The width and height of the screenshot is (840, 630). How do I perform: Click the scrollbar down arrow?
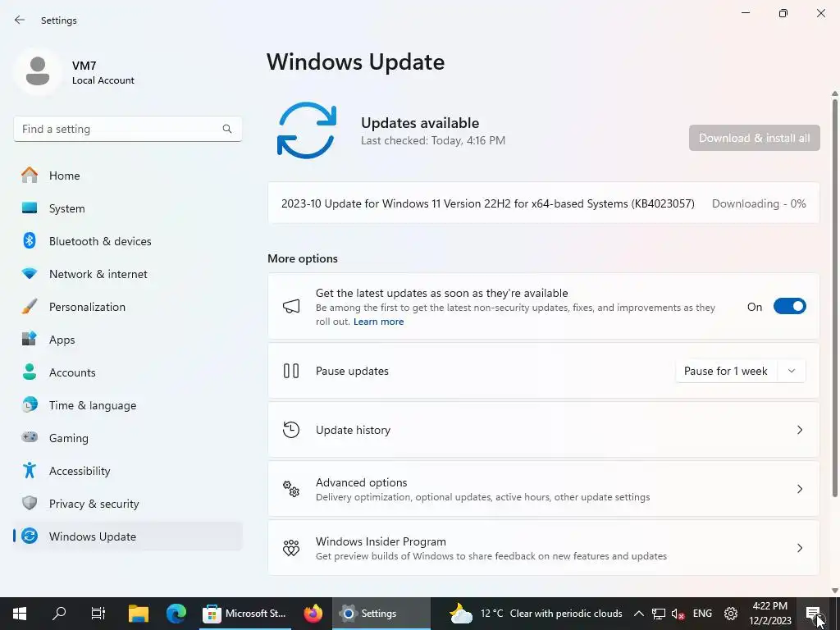(834, 591)
